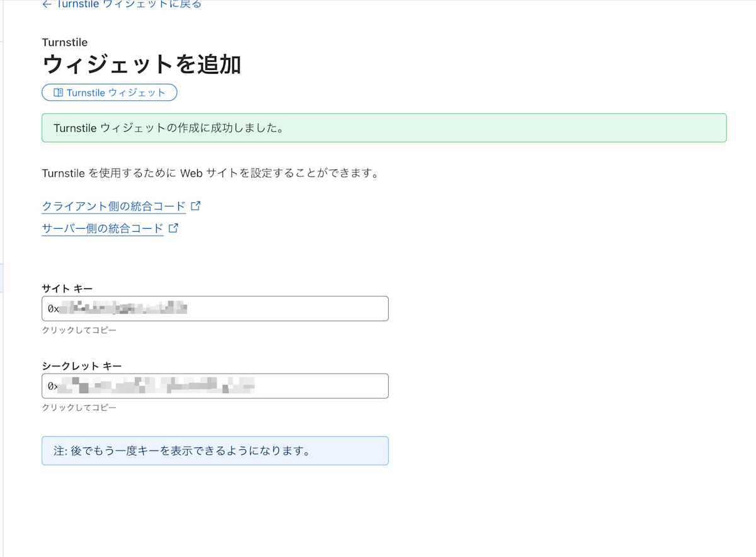Click クリックしてコピー hint under サイト キー
The image size is (756, 557).
[x=79, y=330]
